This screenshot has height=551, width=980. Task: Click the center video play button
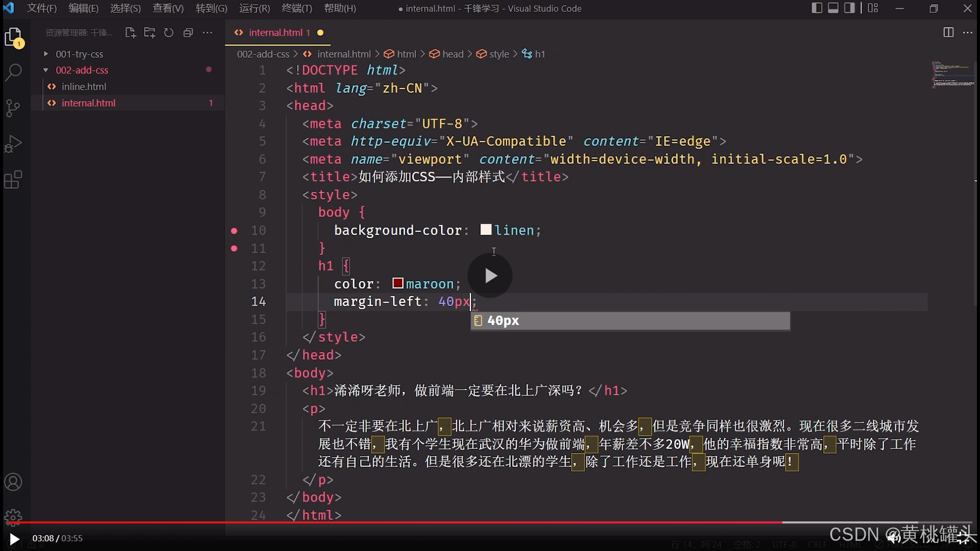490,275
